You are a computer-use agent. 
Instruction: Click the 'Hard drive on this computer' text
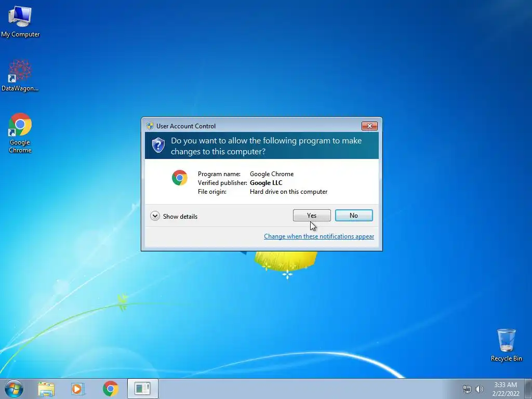[x=289, y=192]
